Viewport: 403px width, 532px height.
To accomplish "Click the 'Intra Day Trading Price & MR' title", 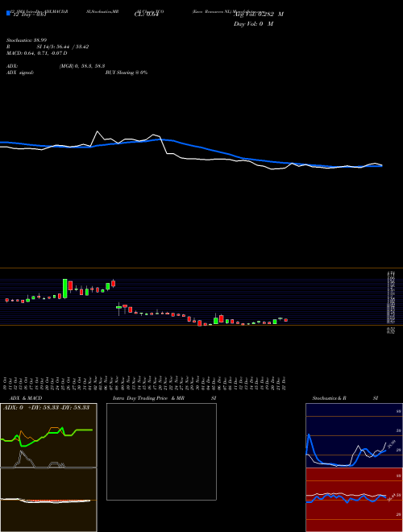I will [148, 398].
